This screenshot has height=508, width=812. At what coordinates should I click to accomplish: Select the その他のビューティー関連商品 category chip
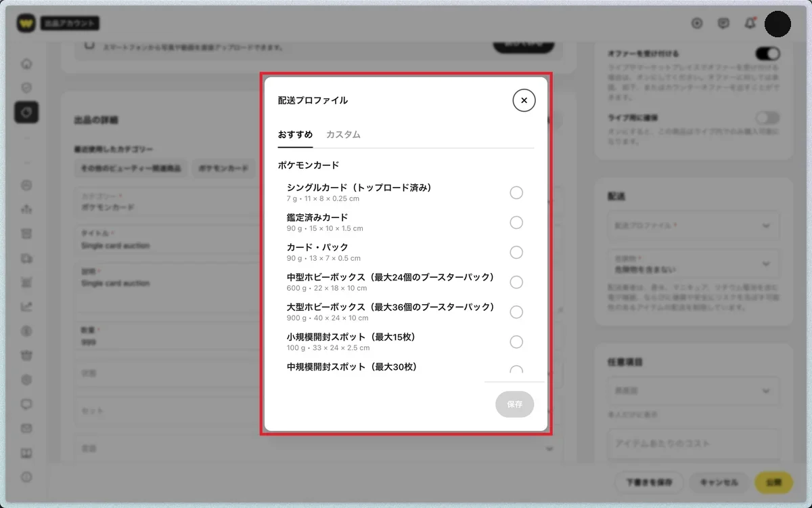point(131,169)
